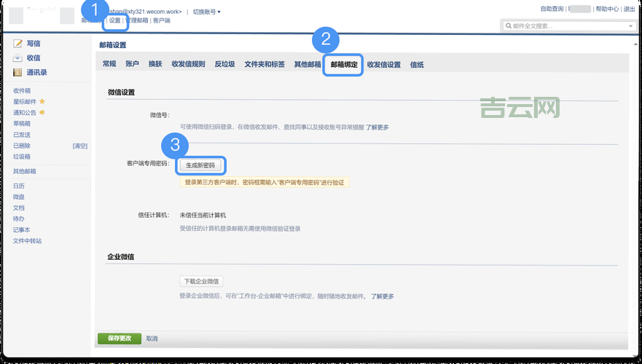Switch to the 收发信规则 tab
This screenshot has height=364, width=642.
pyautogui.click(x=188, y=64)
